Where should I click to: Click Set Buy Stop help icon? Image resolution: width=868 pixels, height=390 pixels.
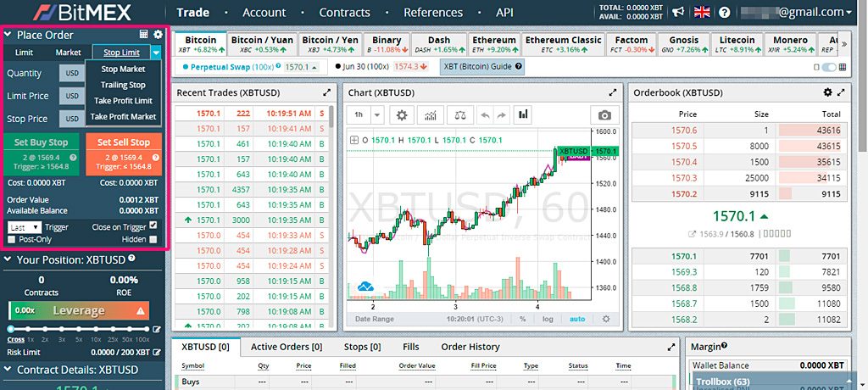point(73,158)
